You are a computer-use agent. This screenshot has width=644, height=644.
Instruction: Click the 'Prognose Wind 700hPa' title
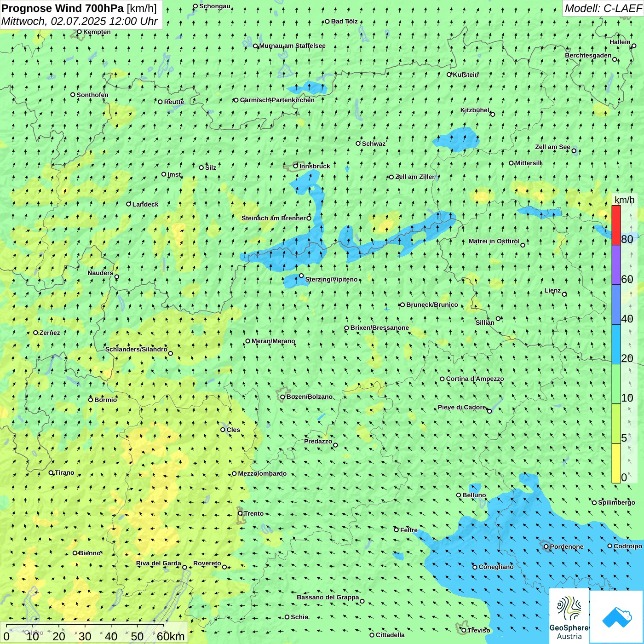pos(63,8)
